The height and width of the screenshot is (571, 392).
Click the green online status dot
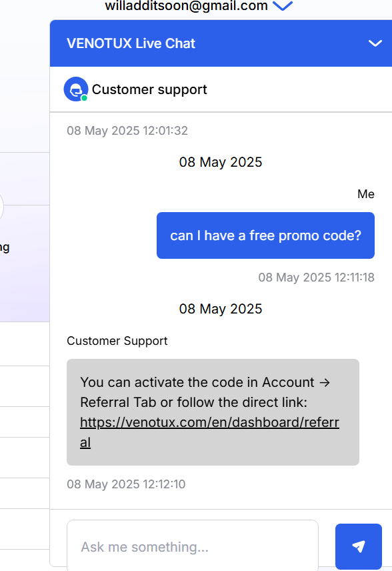tap(84, 98)
